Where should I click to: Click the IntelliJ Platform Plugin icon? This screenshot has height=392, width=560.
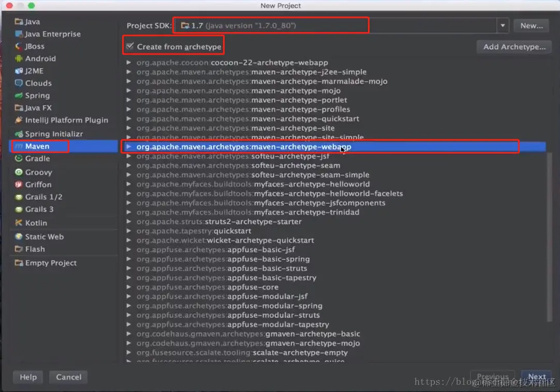[19, 120]
